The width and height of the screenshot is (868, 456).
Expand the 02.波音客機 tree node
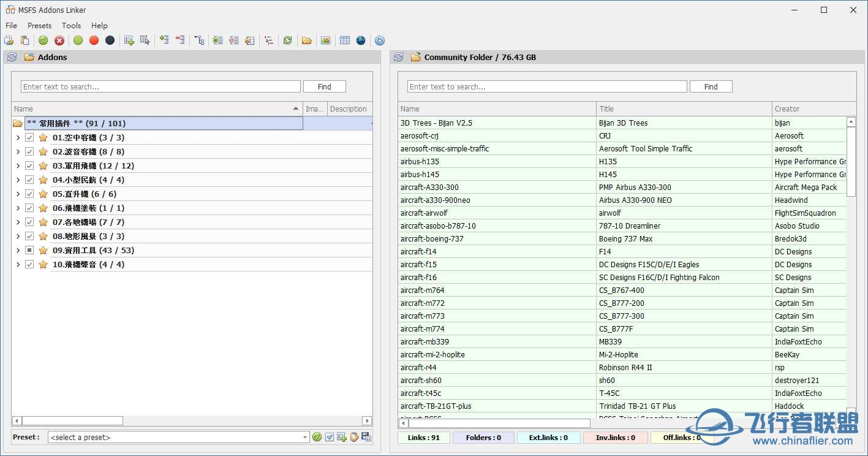[18, 151]
